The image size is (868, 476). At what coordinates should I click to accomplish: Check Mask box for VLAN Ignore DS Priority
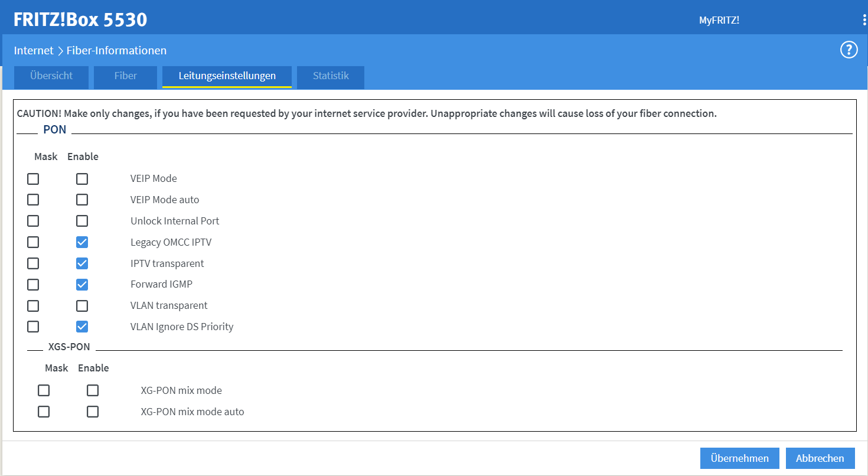33,327
